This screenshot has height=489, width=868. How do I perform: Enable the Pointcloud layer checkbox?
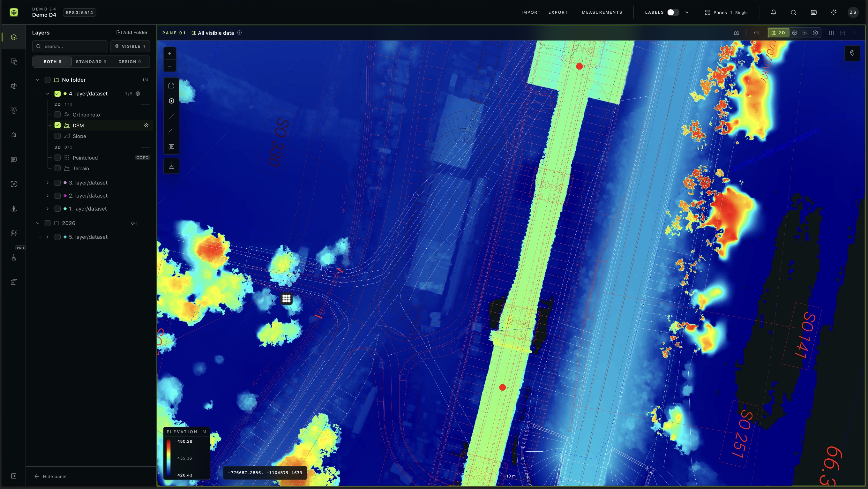click(x=58, y=158)
